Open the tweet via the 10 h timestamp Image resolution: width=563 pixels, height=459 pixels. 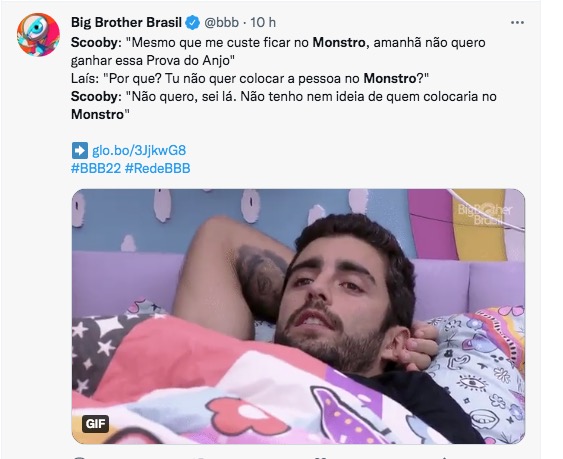click(263, 22)
